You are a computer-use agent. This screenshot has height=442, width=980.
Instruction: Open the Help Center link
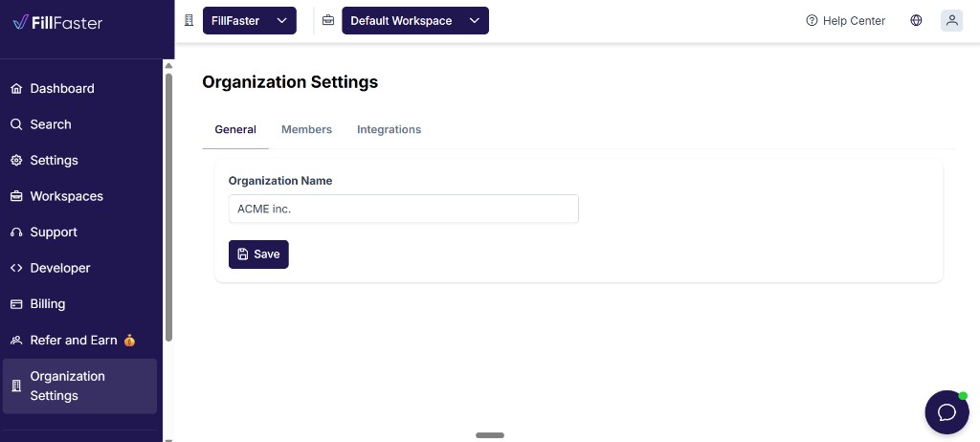click(x=846, y=21)
